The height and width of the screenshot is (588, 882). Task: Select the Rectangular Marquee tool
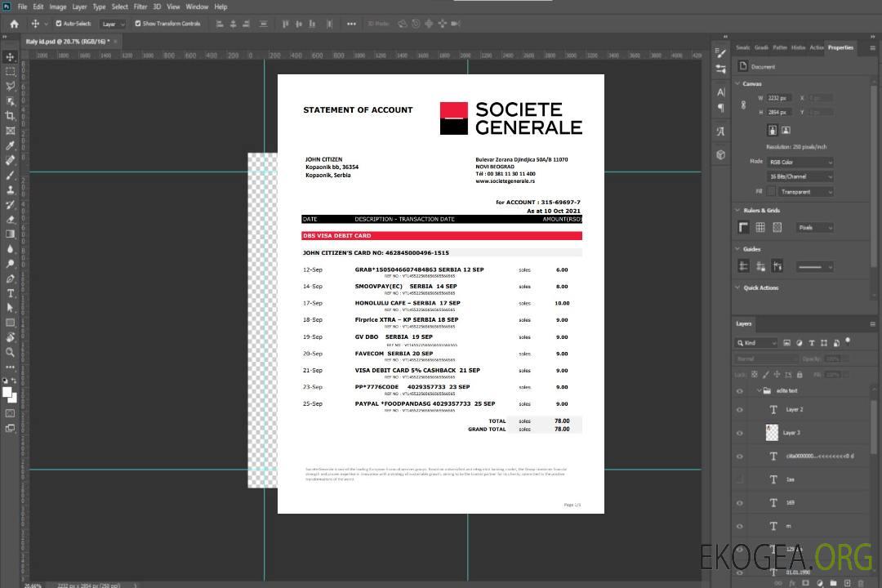[x=10, y=72]
